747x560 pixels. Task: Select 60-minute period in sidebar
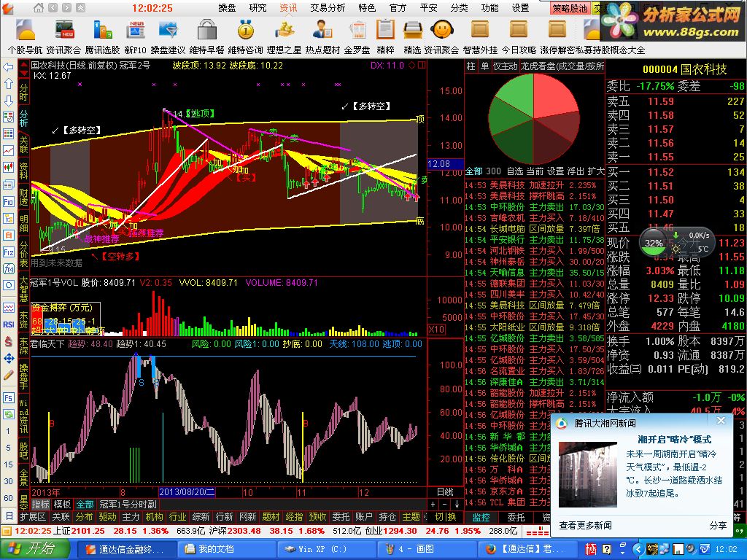(x=8, y=498)
